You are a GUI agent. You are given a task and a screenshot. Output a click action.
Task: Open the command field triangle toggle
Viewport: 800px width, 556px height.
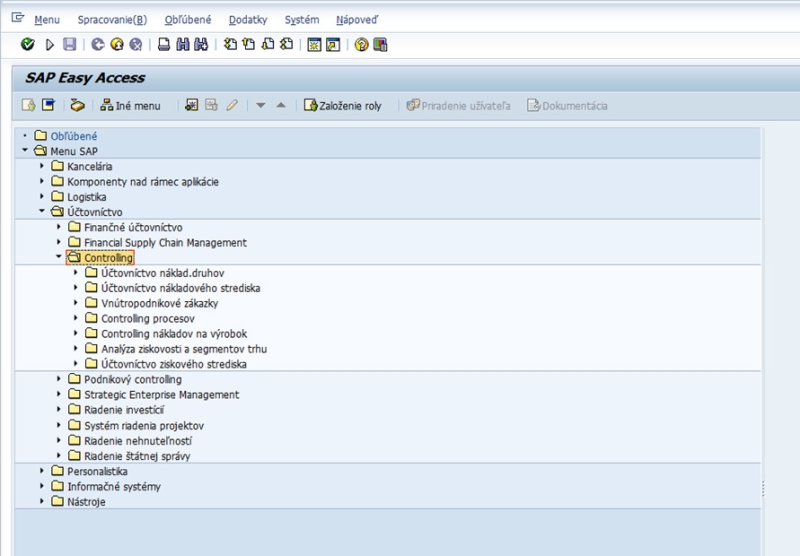click(49, 45)
